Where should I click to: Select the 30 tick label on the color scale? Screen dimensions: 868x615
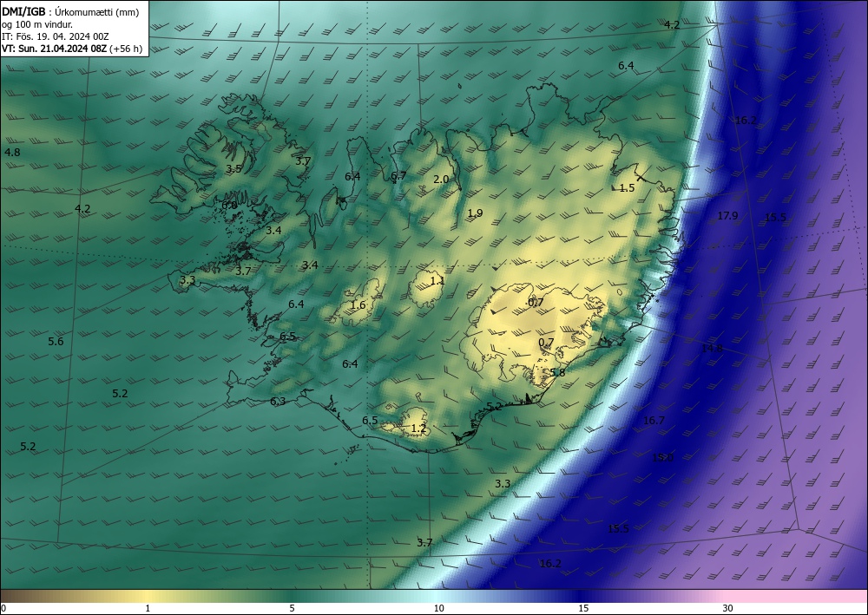[728, 608]
